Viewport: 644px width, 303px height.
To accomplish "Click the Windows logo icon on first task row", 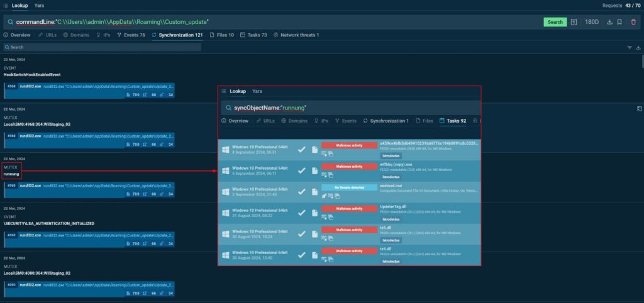I will 224,150.
